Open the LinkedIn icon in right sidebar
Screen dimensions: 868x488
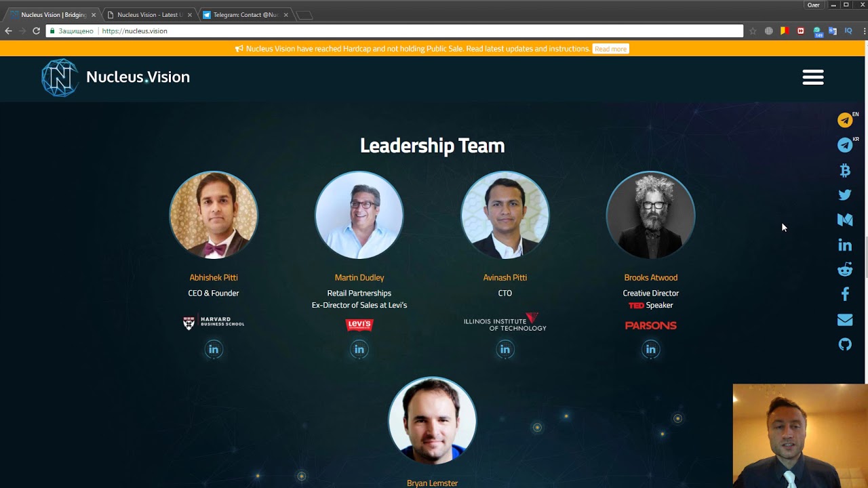coord(845,245)
